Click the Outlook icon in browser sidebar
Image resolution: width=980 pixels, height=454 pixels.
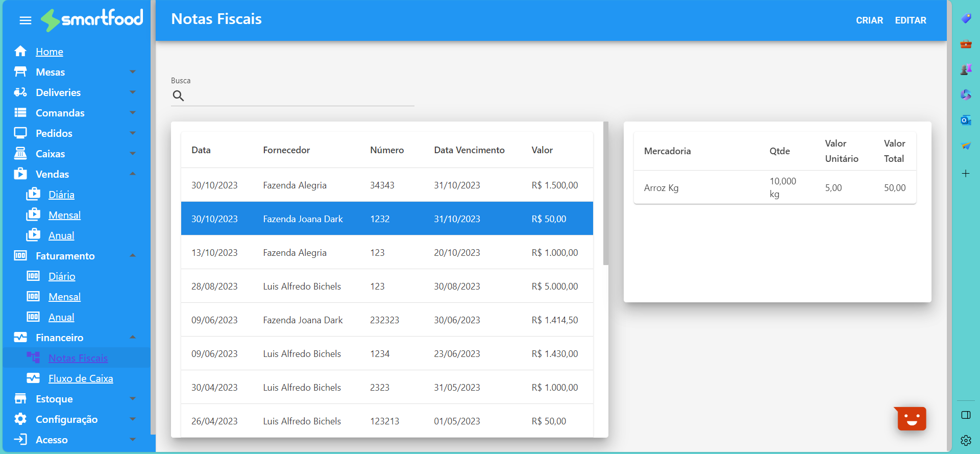click(966, 120)
